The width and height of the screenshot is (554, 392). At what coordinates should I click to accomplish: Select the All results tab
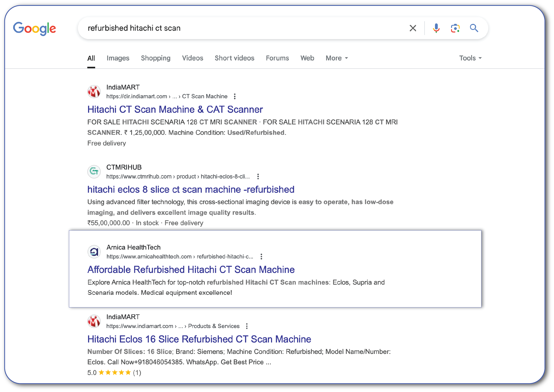(91, 58)
